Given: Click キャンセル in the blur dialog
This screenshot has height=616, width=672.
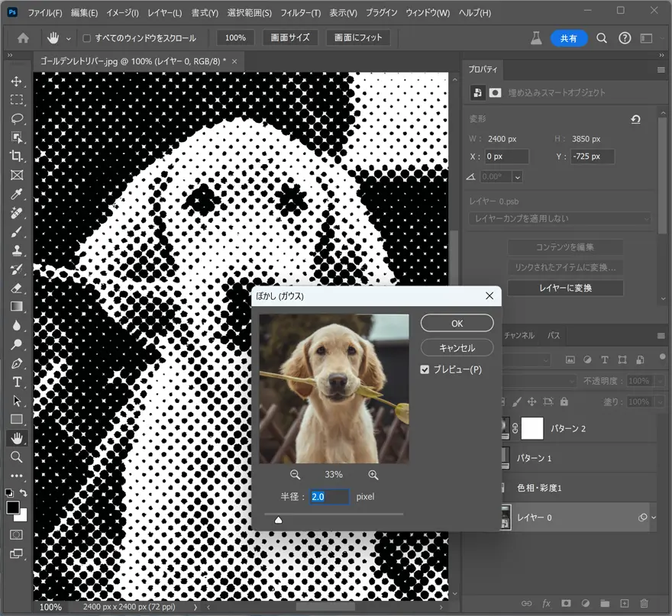Looking at the screenshot, I should point(457,348).
